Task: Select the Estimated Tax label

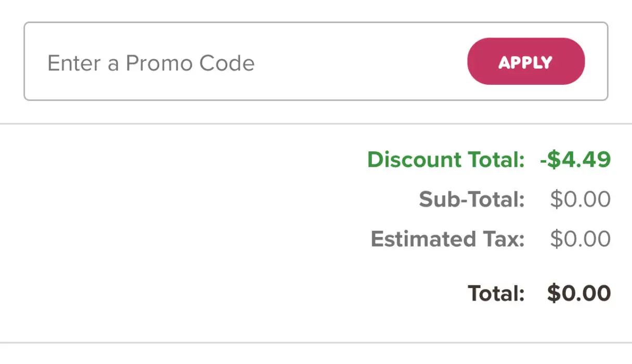Action: tap(447, 239)
